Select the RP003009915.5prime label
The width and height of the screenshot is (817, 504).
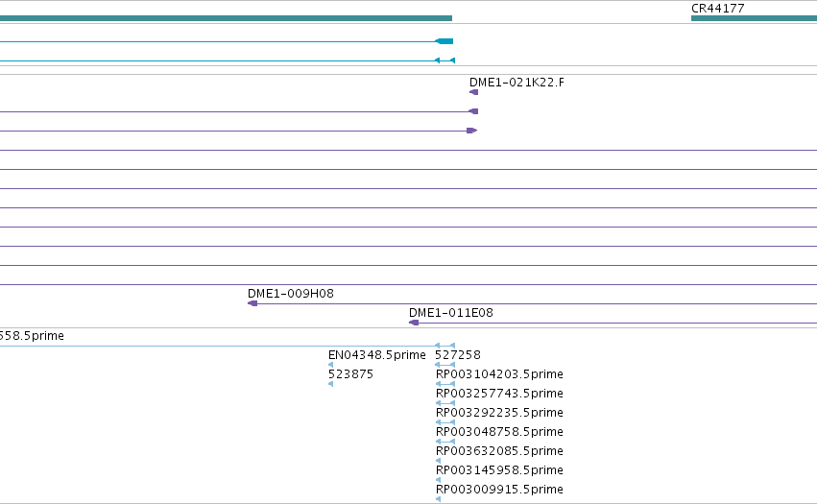tap(499, 490)
